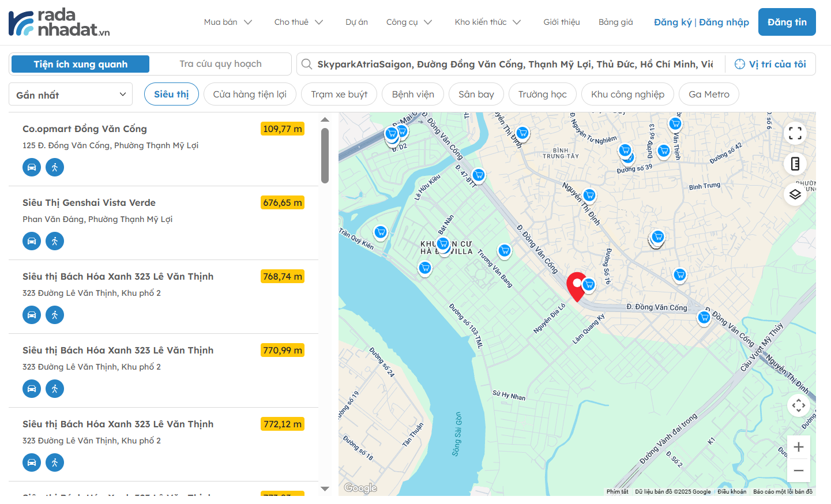
Task: Open the Giới thiệu page
Action: pos(562,22)
